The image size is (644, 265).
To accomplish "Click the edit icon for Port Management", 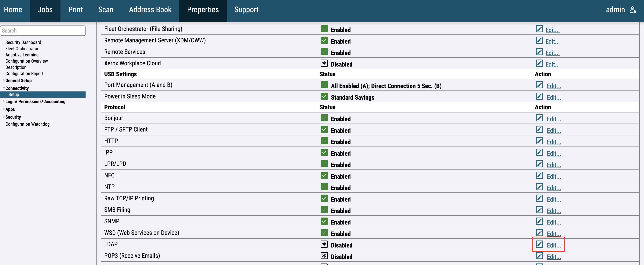I will coord(539,85).
